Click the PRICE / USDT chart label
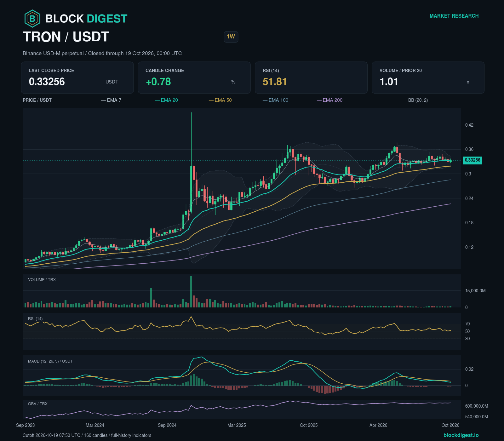The image size is (504, 441). coord(37,100)
